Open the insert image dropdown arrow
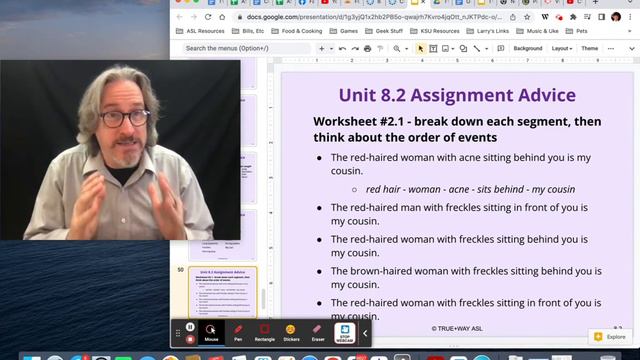 click(453, 49)
